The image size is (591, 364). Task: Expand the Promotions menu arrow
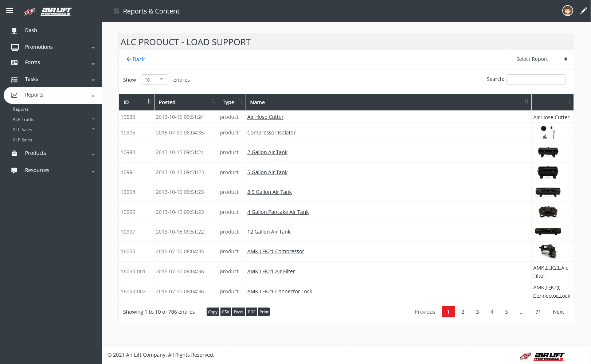click(x=93, y=48)
